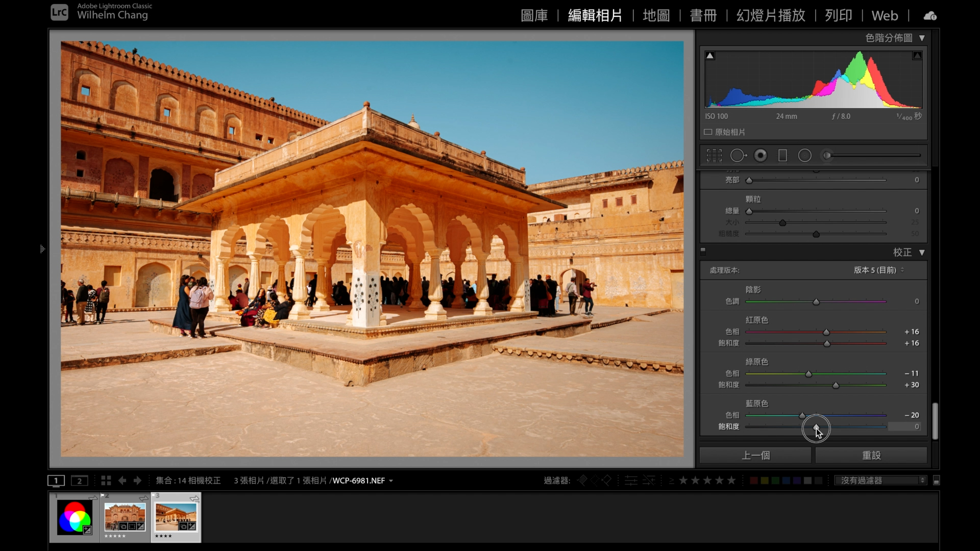Pick the Radial Filter tool
Screen dimensions: 980x551
click(804, 156)
